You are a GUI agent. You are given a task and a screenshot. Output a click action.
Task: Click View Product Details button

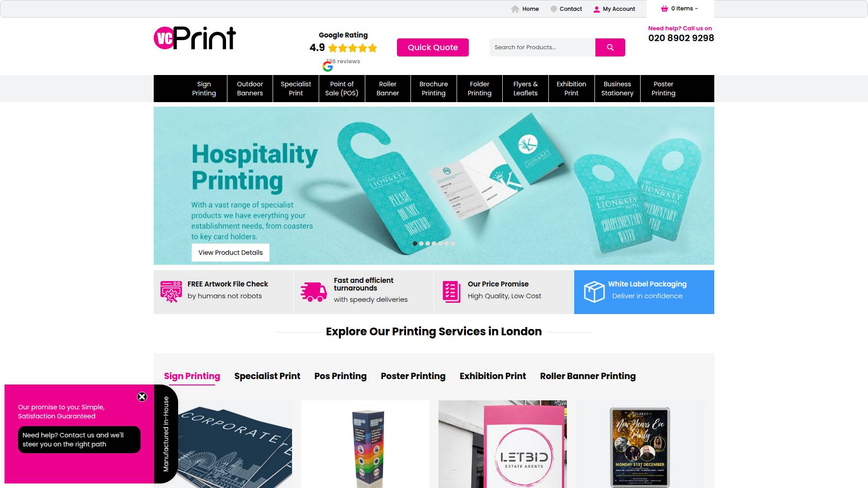click(x=231, y=253)
